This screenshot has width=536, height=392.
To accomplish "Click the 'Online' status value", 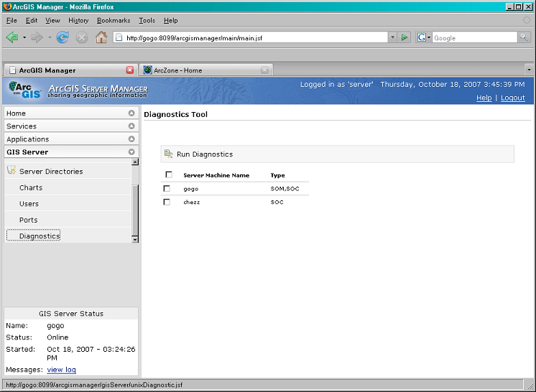I will coord(57,337).
